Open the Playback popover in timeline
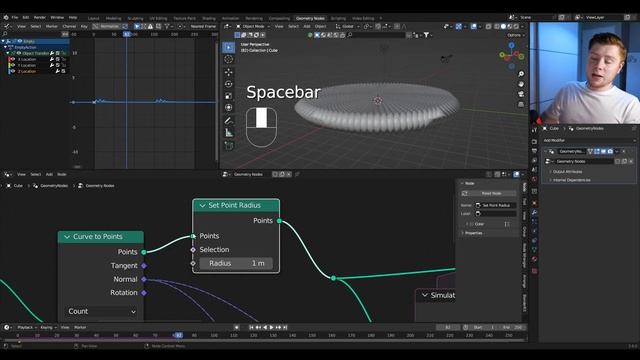The image size is (640, 360). coord(27,327)
